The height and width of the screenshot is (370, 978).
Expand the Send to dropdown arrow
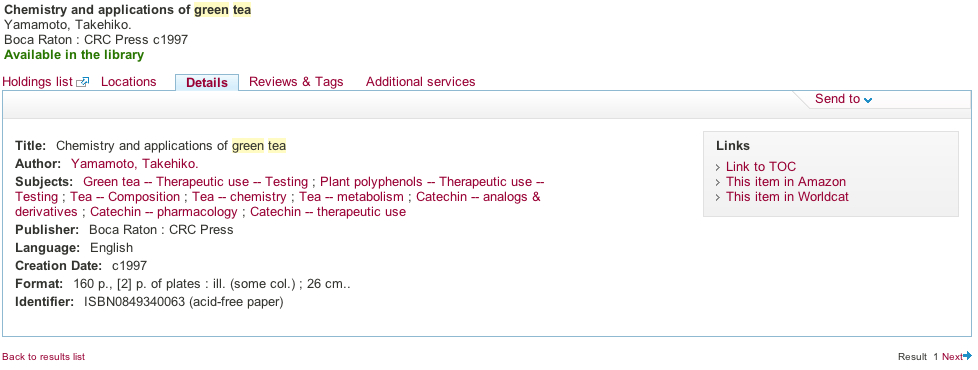pyautogui.click(x=868, y=100)
